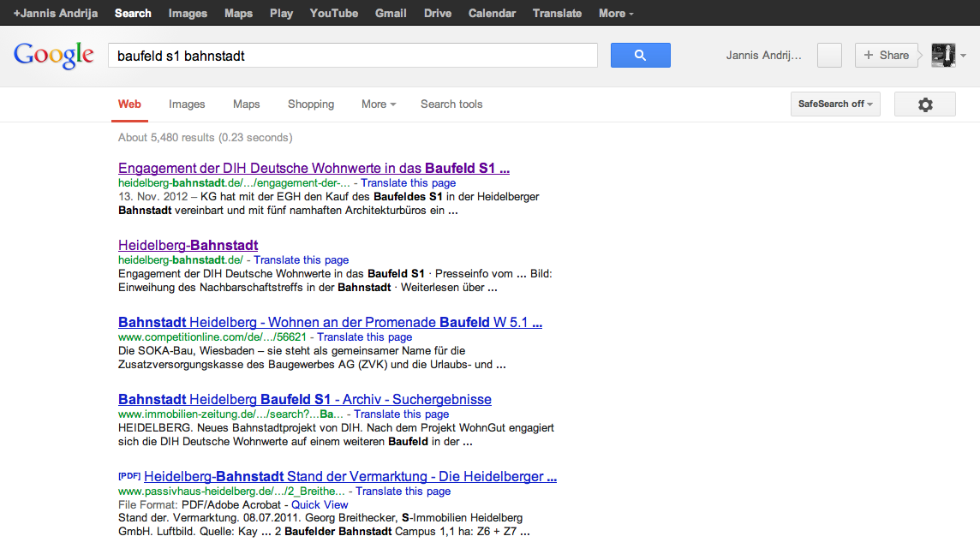Switch to the Shopping results tab

pyautogui.click(x=311, y=104)
